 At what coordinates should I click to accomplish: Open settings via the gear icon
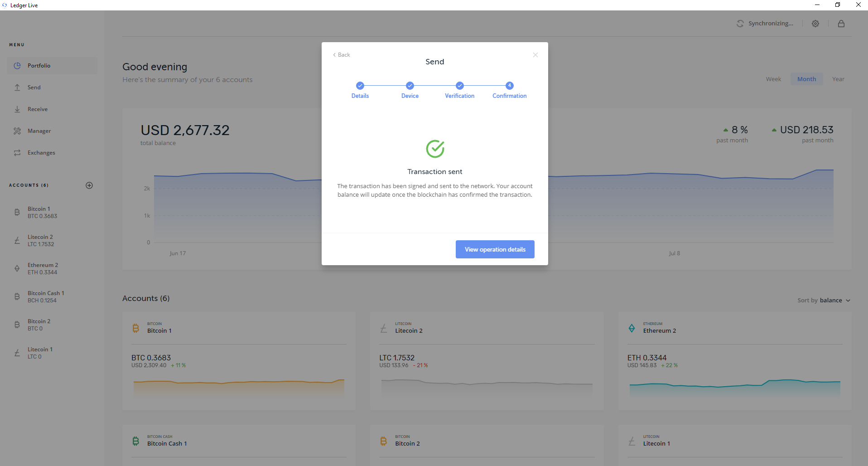(x=815, y=24)
